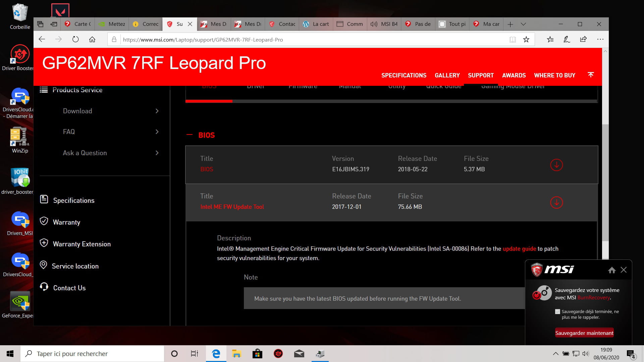The width and height of the screenshot is (644, 362).
Task: Share this page icon
Action: pos(583,40)
